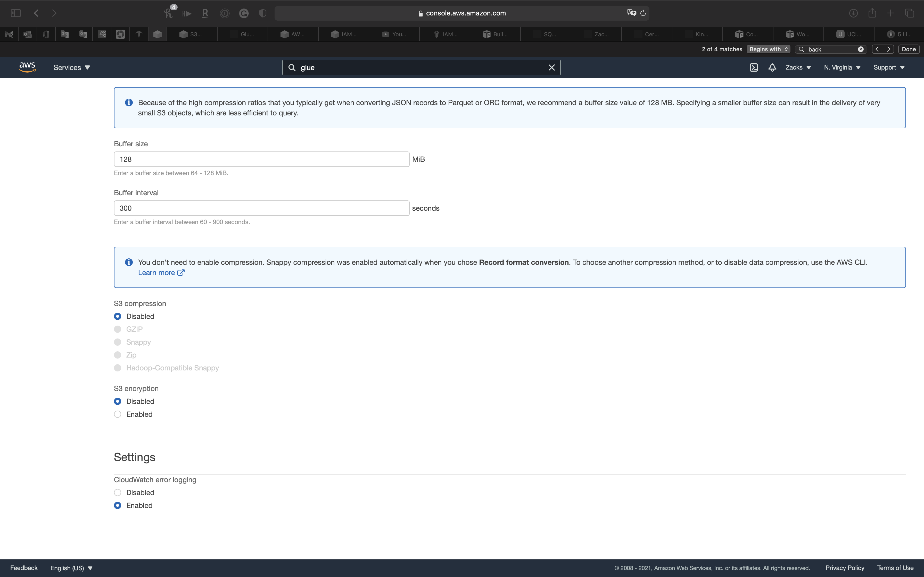Open the N. Virginia region dropdown
This screenshot has width=924, height=577.
(x=842, y=67)
